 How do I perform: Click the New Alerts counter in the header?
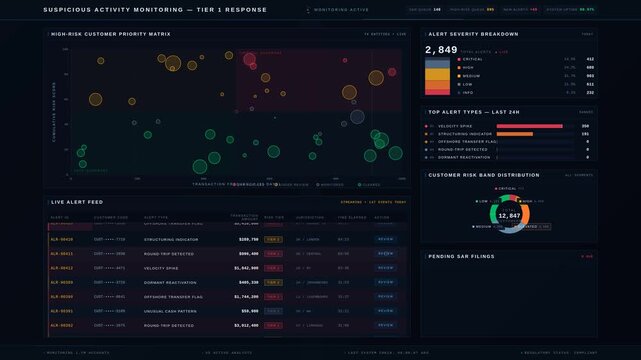coord(520,9)
